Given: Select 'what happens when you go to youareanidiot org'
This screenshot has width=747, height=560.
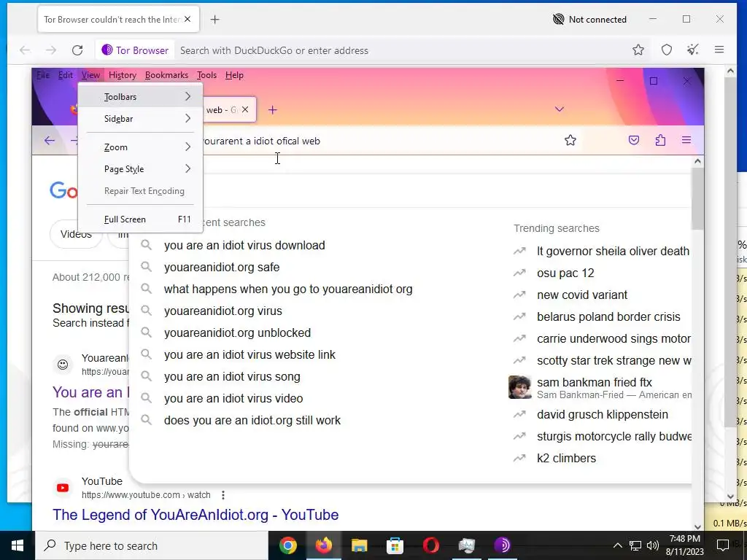Looking at the screenshot, I should coord(288,289).
